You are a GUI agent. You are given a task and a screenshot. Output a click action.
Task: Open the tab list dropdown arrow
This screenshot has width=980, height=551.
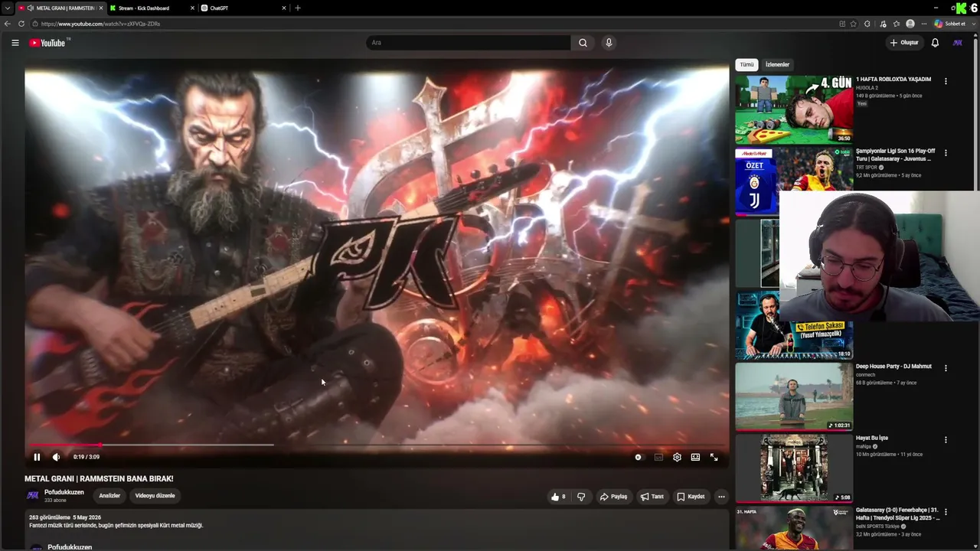(x=7, y=8)
